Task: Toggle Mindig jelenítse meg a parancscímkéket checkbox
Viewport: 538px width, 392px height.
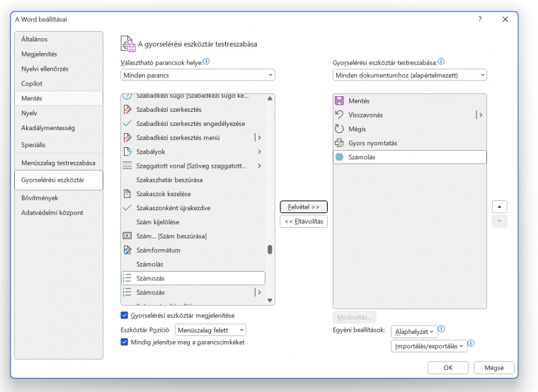Action: [x=124, y=342]
